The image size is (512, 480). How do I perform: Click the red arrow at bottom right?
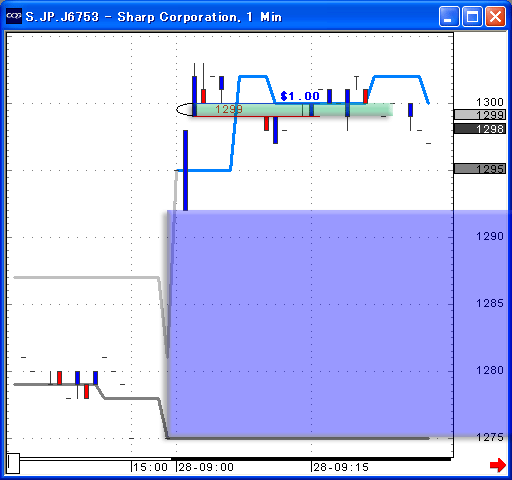[x=498, y=465]
